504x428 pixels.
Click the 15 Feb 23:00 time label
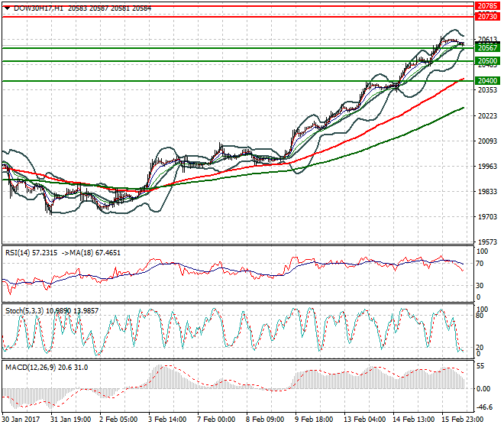coord(462,420)
